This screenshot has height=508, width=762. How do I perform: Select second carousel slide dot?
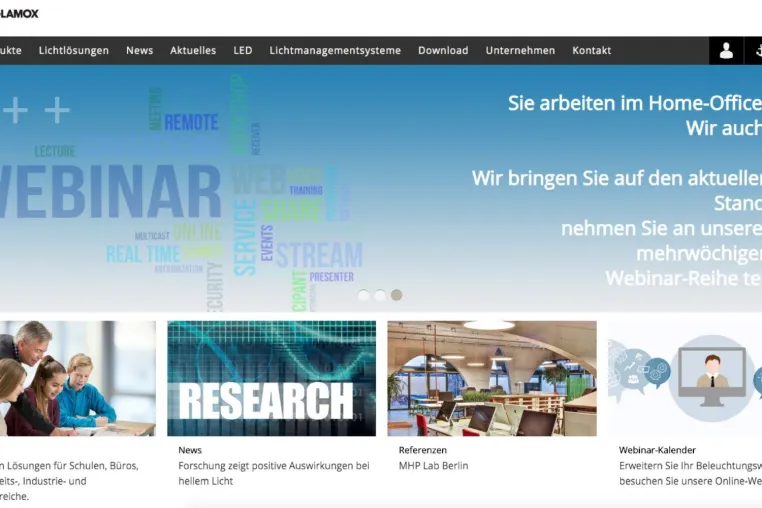(380, 295)
